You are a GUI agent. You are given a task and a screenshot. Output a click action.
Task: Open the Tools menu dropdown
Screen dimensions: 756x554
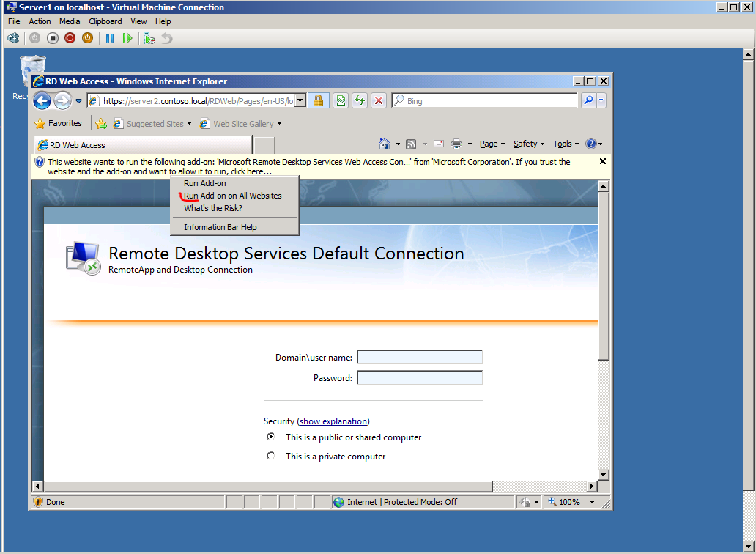coord(566,144)
